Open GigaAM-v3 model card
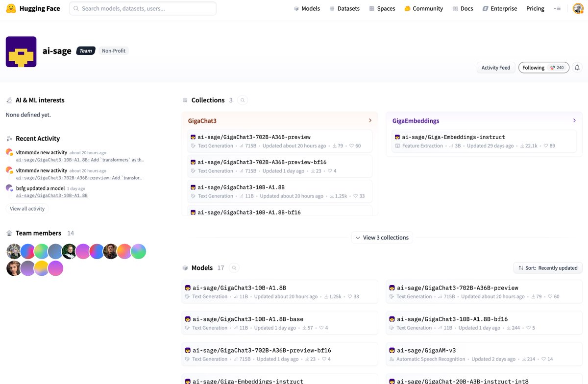This screenshot has height=384, width=588. point(484,355)
